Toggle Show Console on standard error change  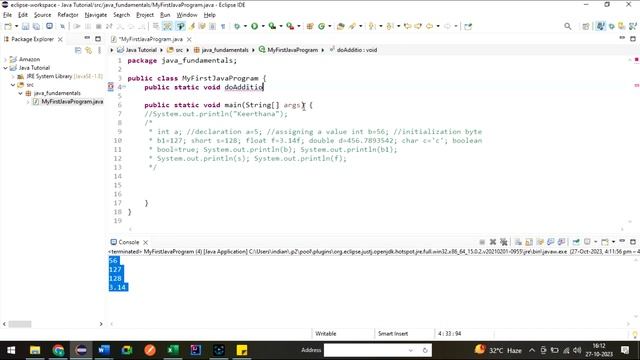point(562,242)
